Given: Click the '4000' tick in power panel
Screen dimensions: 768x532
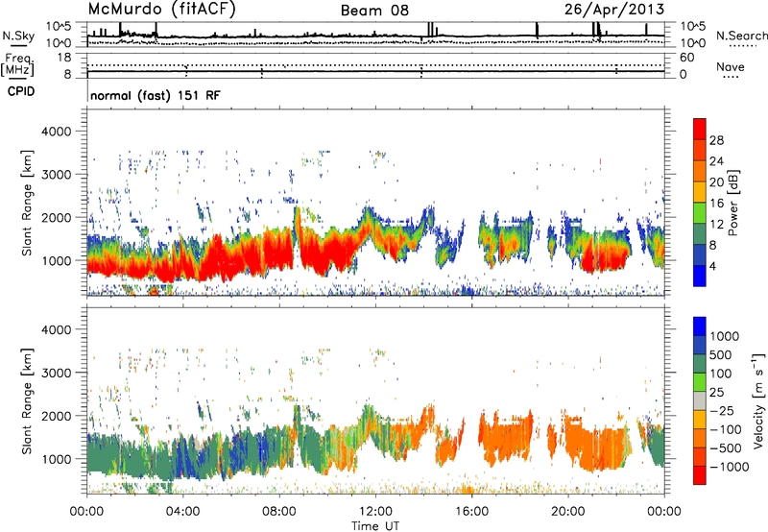Looking at the screenshot, I should pos(56,132).
